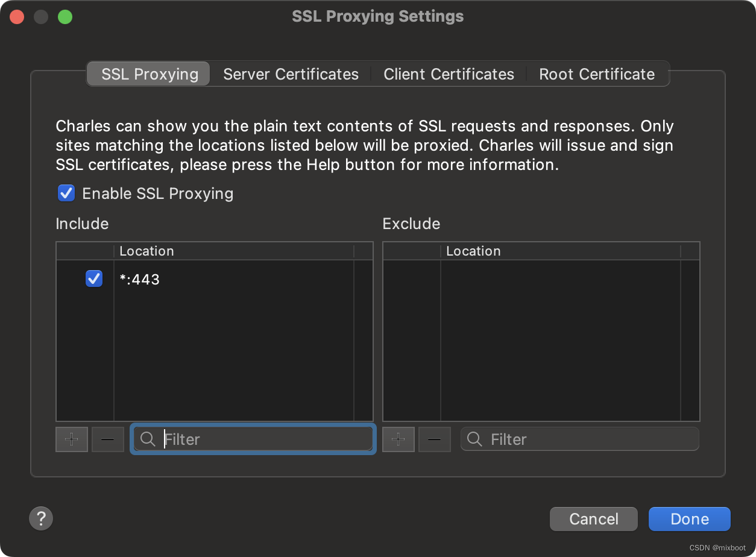Click the remove button under Include list
The image size is (756, 557).
click(108, 439)
